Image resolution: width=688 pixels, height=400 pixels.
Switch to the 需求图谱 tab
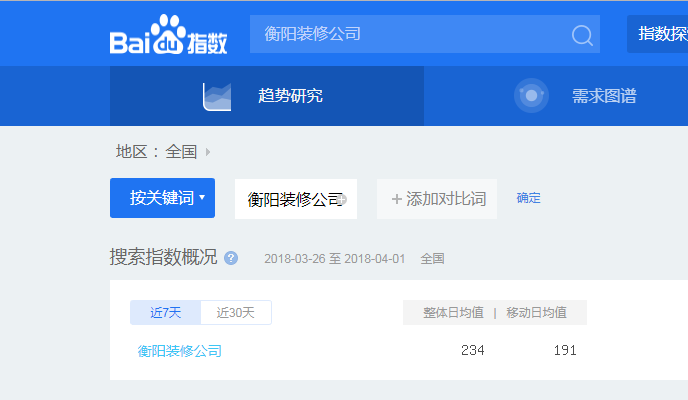coord(603,96)
